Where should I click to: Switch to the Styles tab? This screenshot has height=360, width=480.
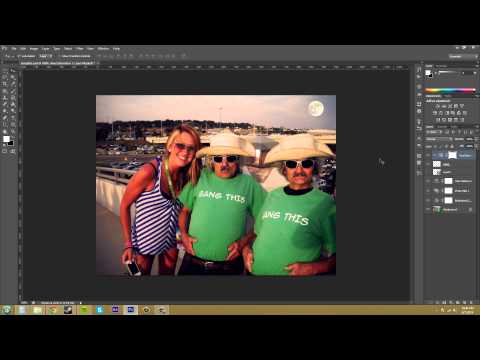[x=448, y=96]
